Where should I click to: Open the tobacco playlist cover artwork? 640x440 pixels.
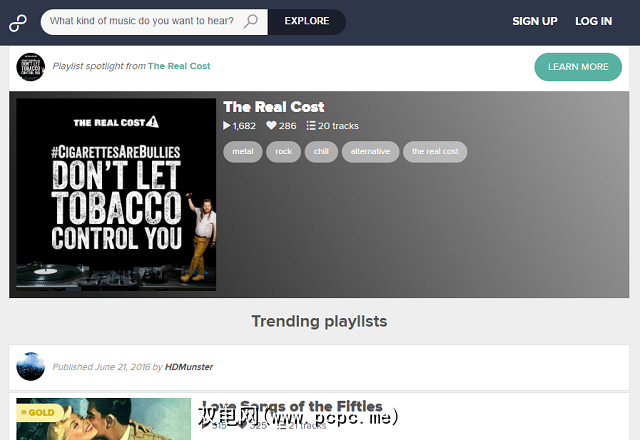[x=116, y=194]
